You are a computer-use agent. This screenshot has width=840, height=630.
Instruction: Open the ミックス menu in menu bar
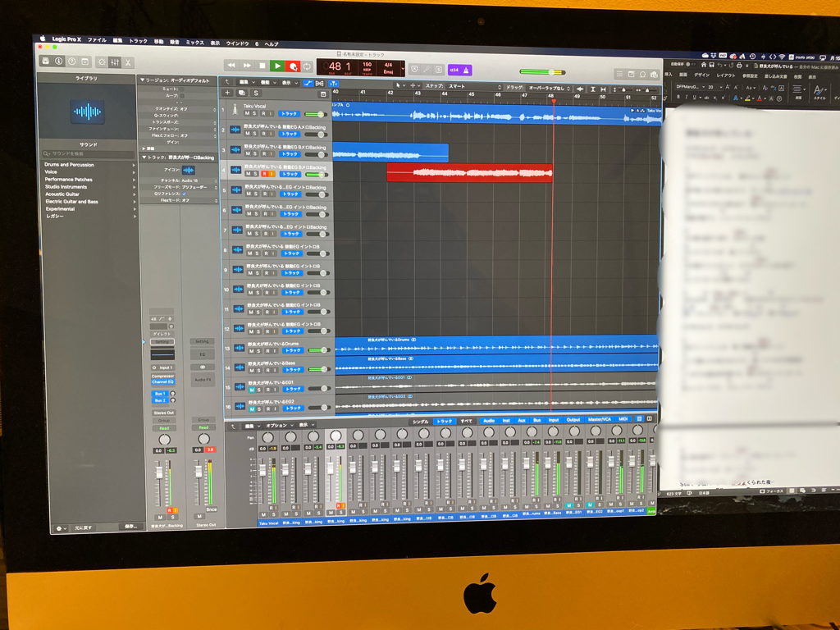(x=194, y=43)
